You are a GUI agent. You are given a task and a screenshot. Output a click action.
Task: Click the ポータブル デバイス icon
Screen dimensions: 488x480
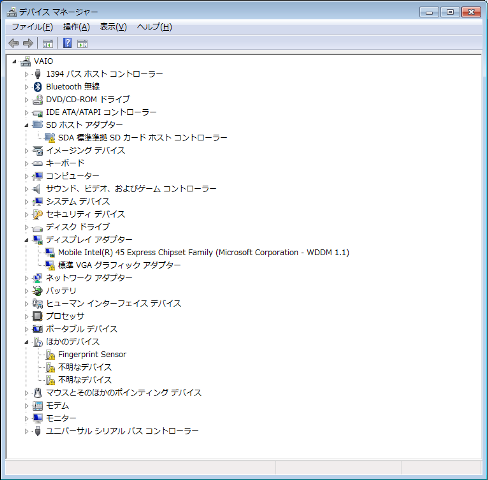click(38, 329)
